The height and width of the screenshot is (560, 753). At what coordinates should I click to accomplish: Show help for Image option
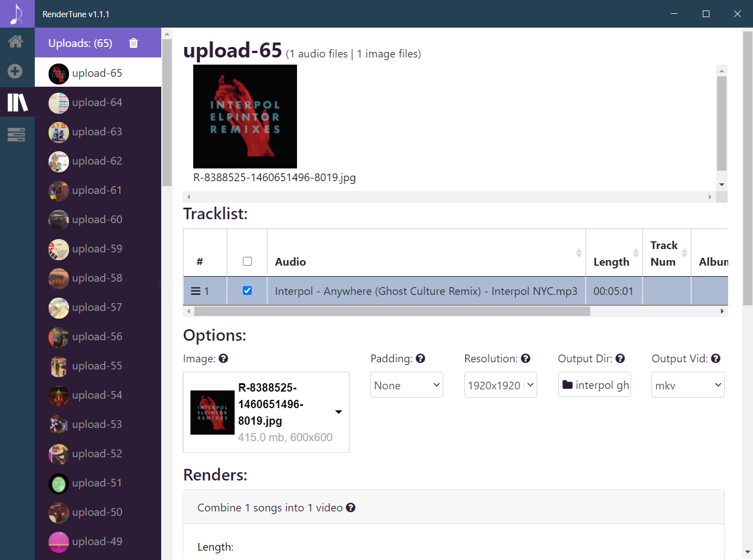(224, 358)
